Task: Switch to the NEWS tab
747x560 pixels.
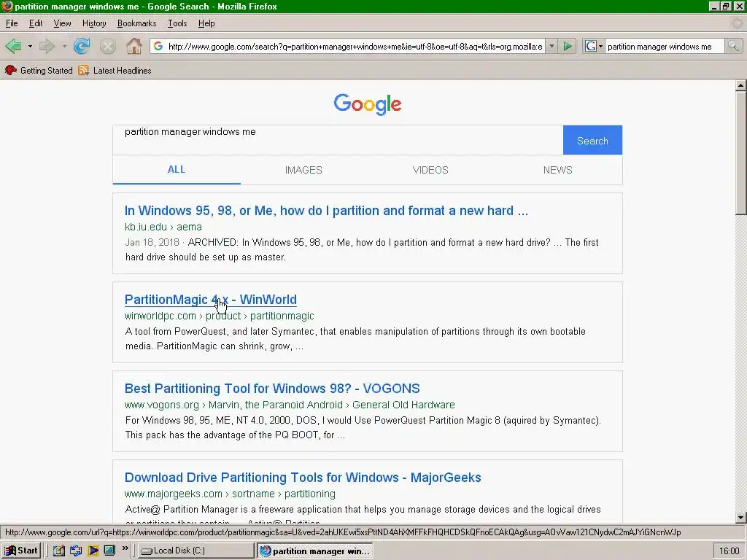Action: coord(558,170)
